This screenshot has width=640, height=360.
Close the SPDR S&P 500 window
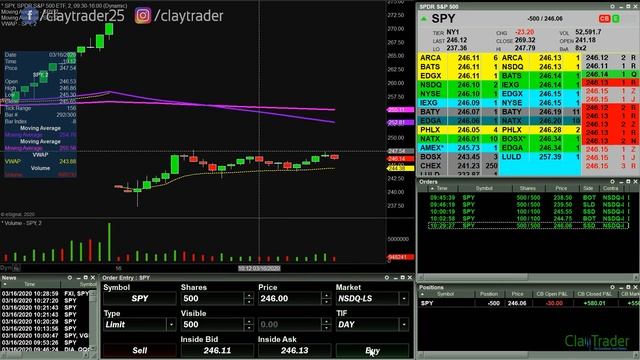click(636, 7)
